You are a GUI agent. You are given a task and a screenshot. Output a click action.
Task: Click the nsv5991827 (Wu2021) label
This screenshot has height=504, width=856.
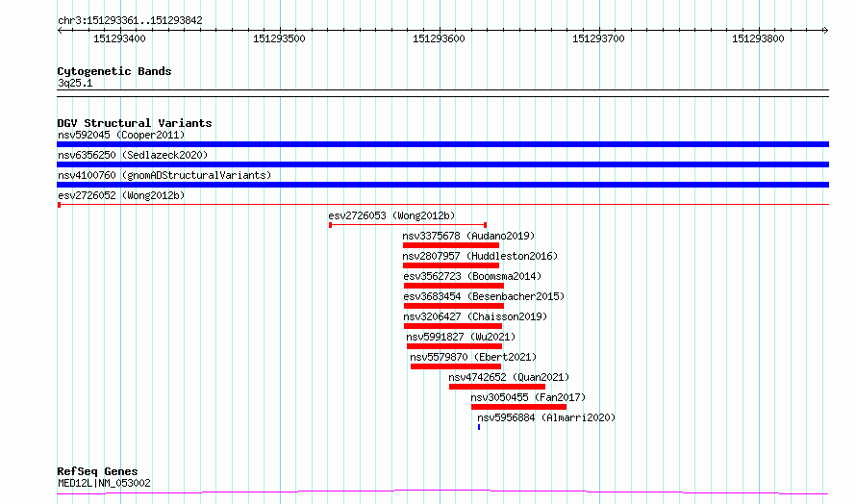(x=461, y=337)
